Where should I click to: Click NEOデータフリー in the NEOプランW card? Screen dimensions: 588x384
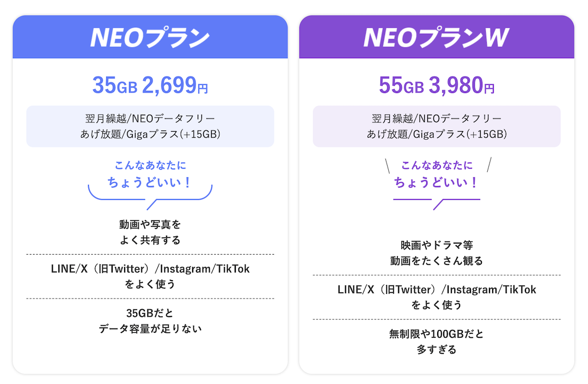click(x=457, y=119)
